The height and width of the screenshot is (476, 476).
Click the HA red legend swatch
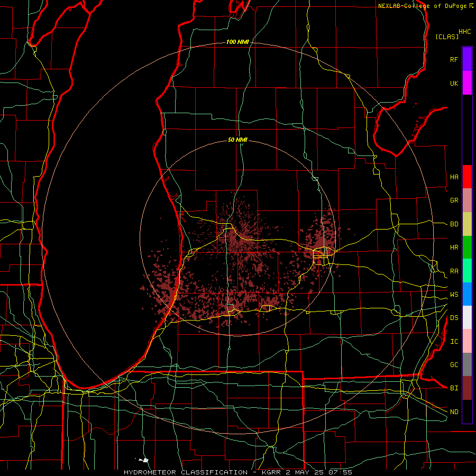(x=467, y=177)
